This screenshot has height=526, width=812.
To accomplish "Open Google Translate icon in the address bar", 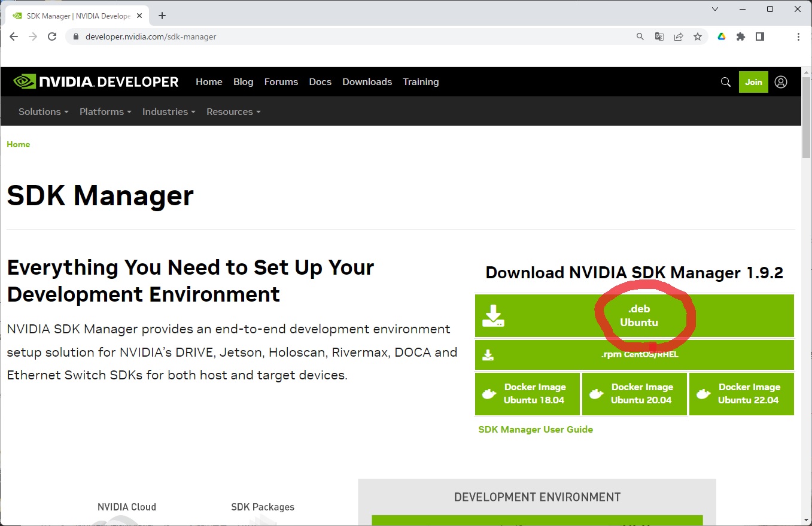I will click(x=659, y=37).
